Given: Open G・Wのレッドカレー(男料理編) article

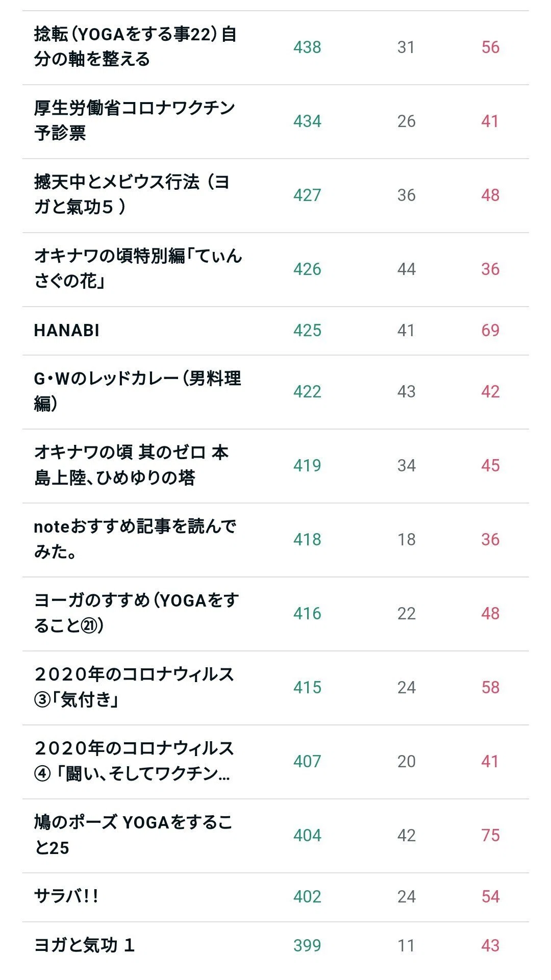Looking at the screenshot, I should point(137,391).
